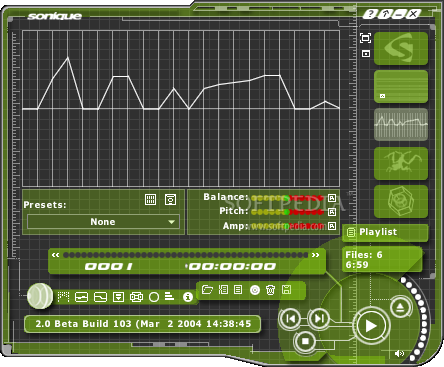
Task: Select the equalizer waveform panel button
Action: (x=401, y=124)
